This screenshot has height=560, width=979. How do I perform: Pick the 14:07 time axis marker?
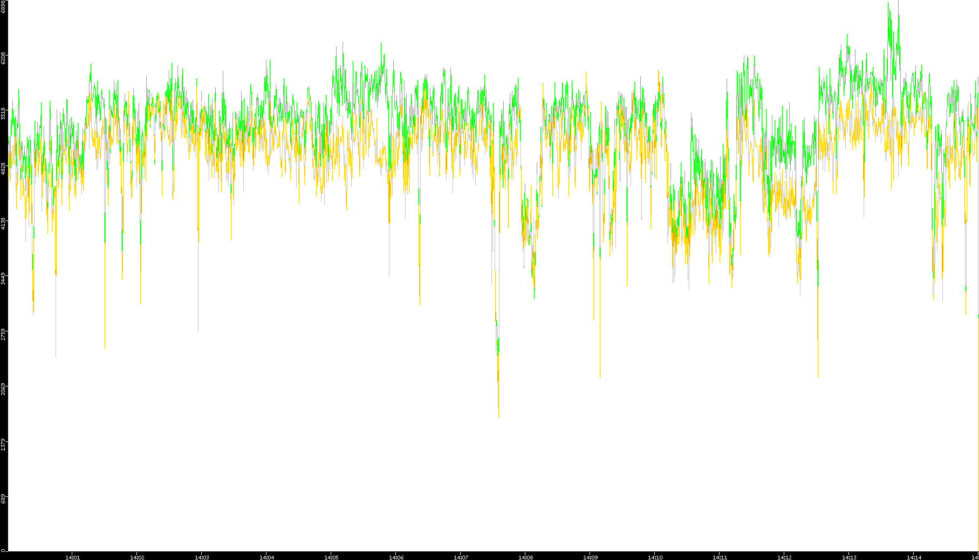coord(461,557)
